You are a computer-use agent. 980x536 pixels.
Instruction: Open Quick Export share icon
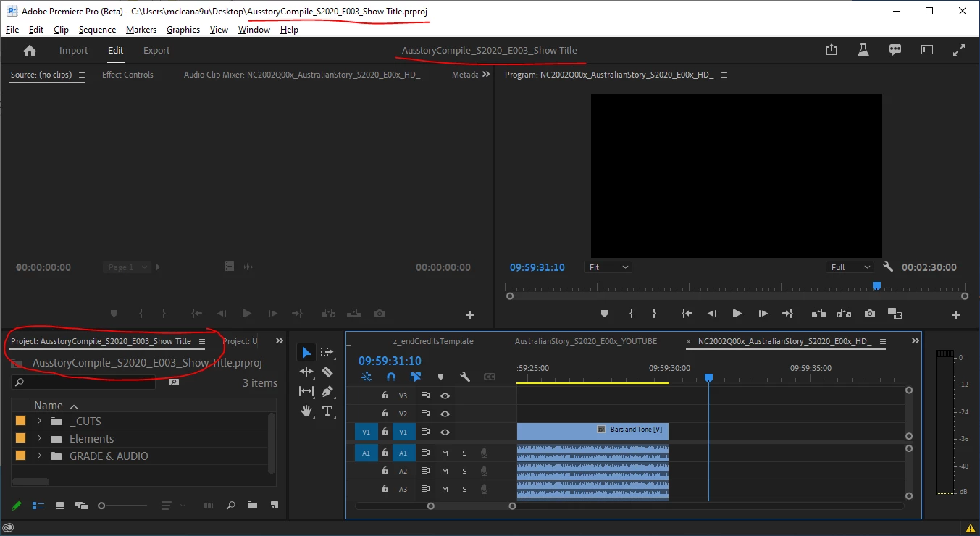(832, 50)
